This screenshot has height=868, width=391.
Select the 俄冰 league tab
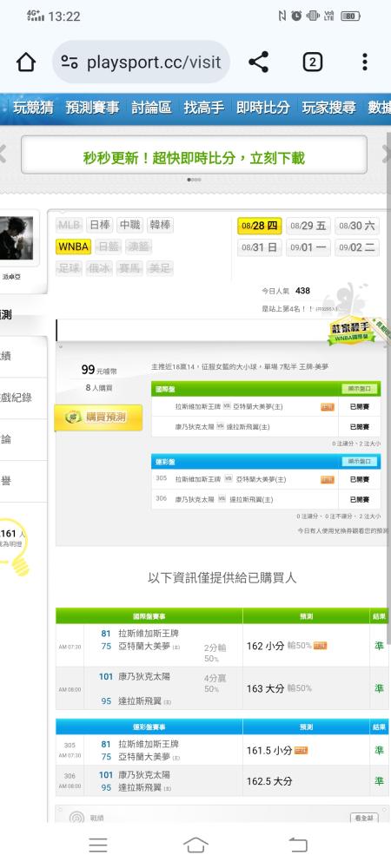pyautogui.click(x=100, y=268)
